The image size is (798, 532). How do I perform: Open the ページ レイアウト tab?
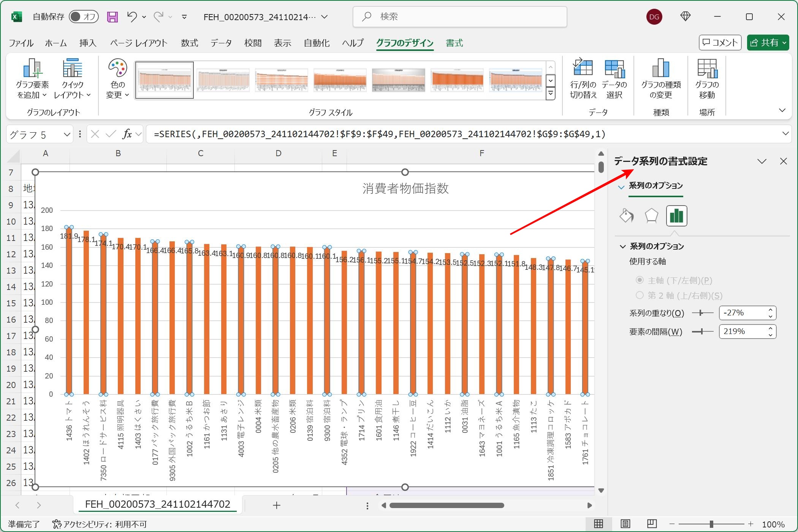coord(139,43)
